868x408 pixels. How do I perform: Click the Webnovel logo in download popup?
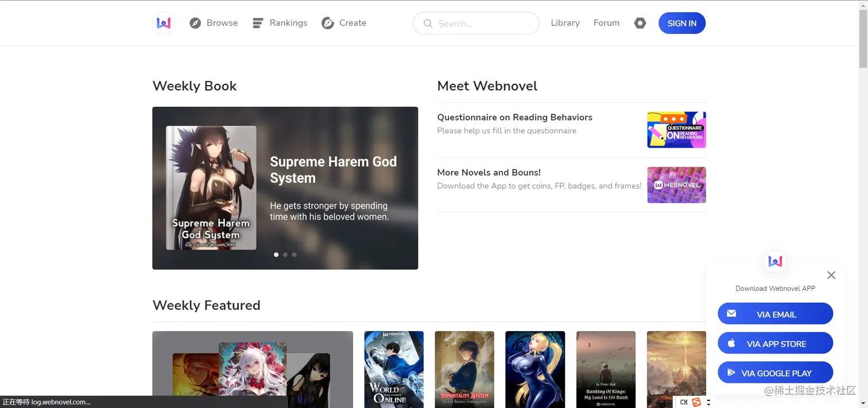point(776,261)
